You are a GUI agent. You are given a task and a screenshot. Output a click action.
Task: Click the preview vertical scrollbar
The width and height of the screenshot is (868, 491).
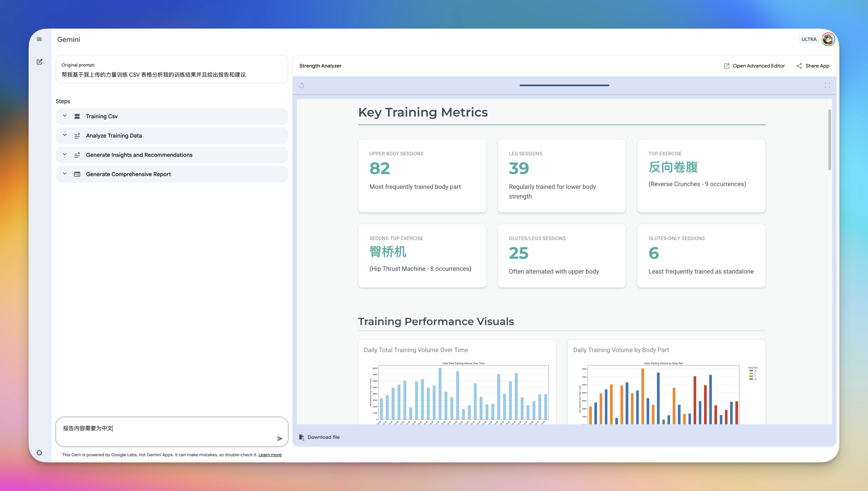830,140
